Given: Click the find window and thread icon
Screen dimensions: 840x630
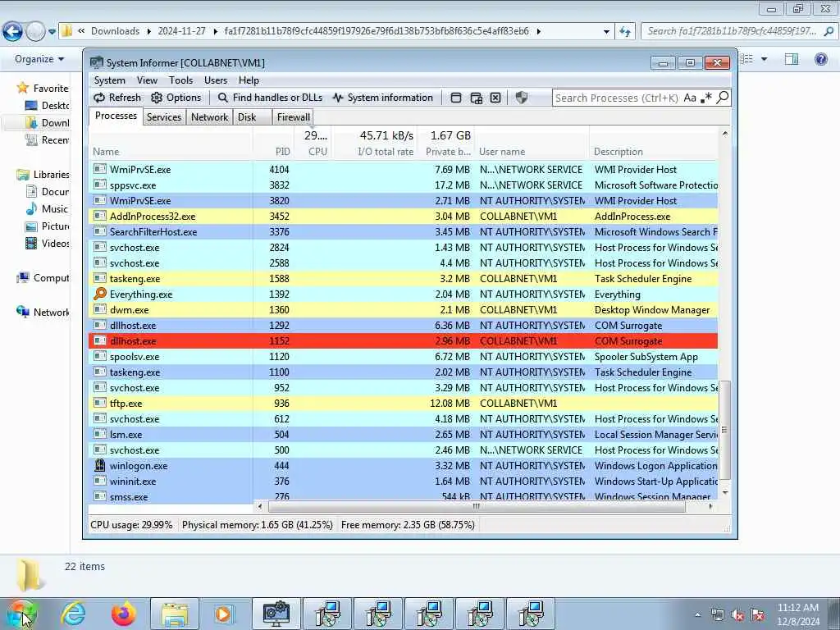Looking at the screenshot, I should [476, 98].
